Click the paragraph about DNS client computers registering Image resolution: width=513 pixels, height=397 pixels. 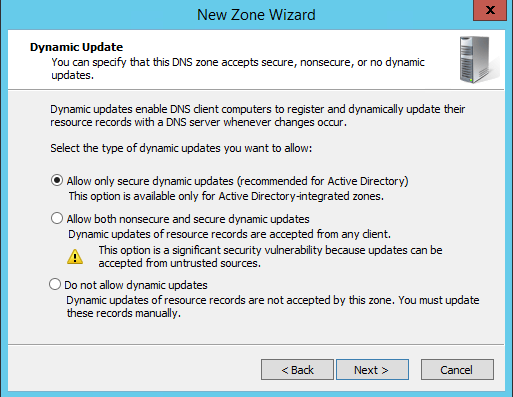click(257, 116)
